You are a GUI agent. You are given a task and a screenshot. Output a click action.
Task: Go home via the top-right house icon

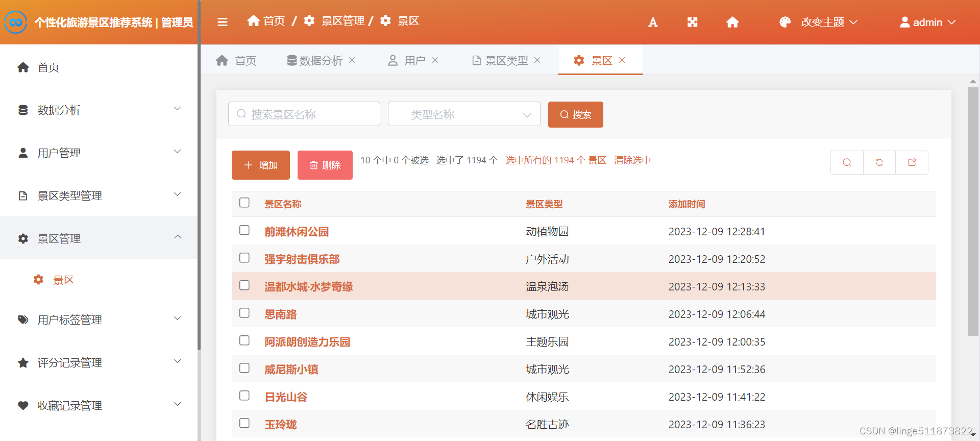click(x=732, y=22)
